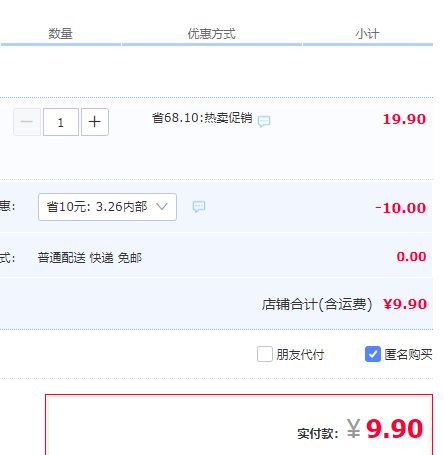Click the chat icon beside the coupon dropdown

(x=199, y=207)
